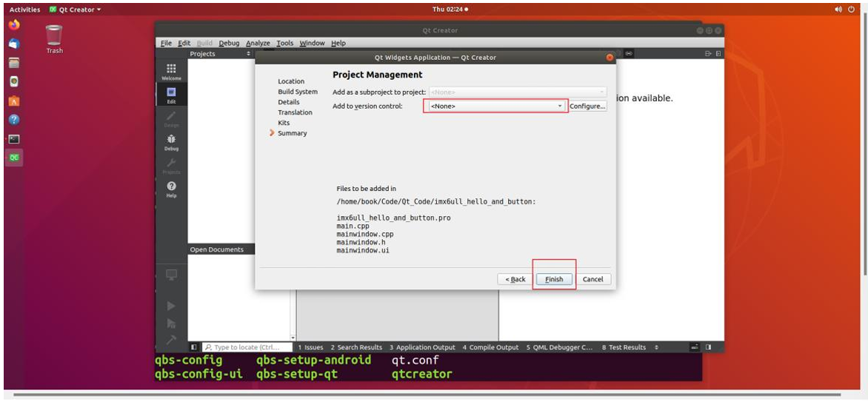This screenshot has height=401, width=868.
Task: Switch to Design mode in sidebar
Action: [x=171, y=118]
